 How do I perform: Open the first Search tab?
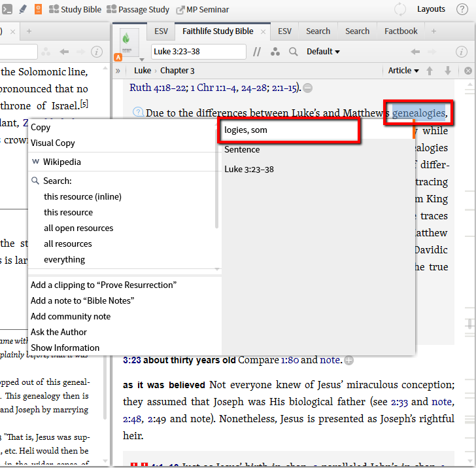point(318,31)
